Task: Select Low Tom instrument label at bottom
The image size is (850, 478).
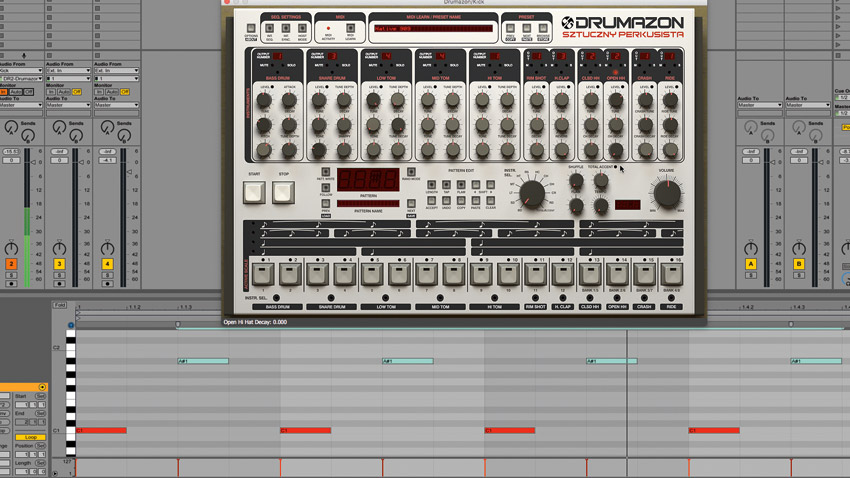Action: pyautogui.click(x=386, y=307)
